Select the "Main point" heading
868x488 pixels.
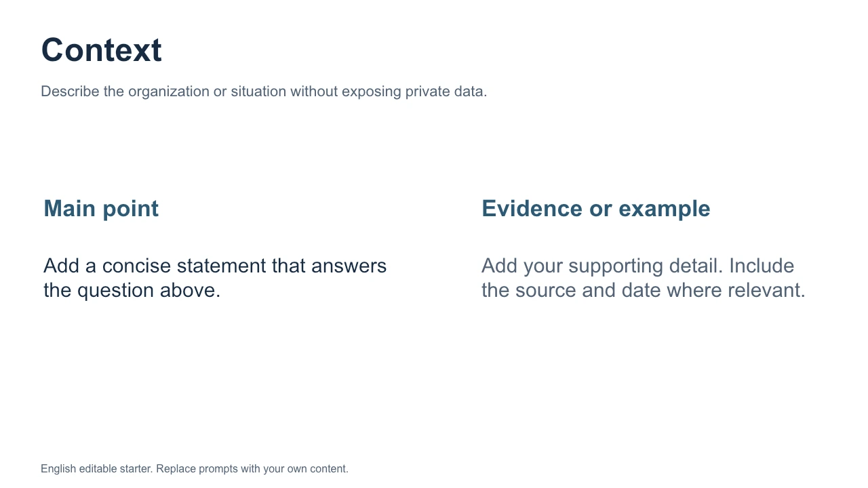(x=101, y=209)
